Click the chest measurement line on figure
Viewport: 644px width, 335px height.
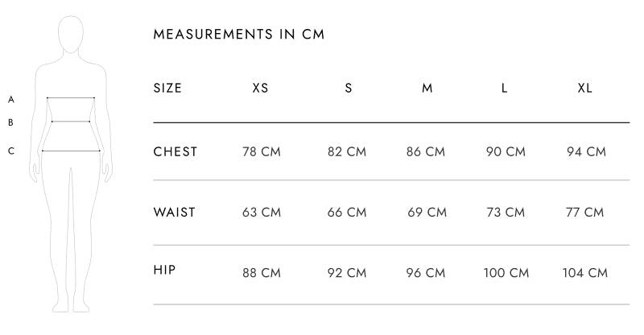(x=71, y=98)
